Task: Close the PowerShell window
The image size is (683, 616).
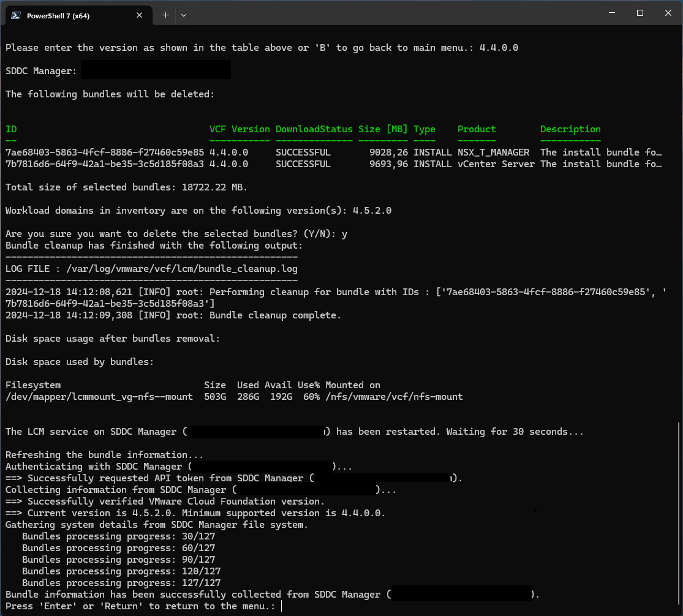Action: [668, 13]
